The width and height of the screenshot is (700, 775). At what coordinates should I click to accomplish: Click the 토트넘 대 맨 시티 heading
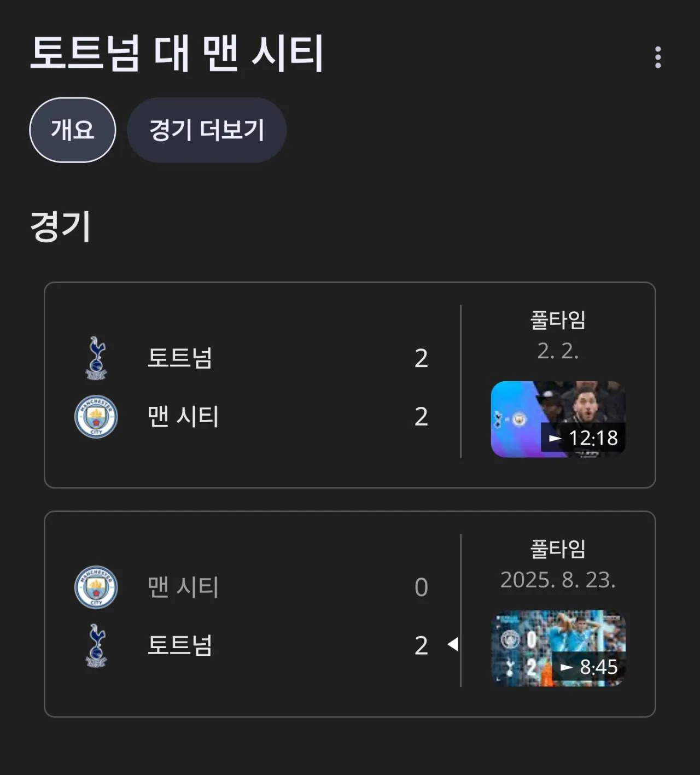click(177, 54)
